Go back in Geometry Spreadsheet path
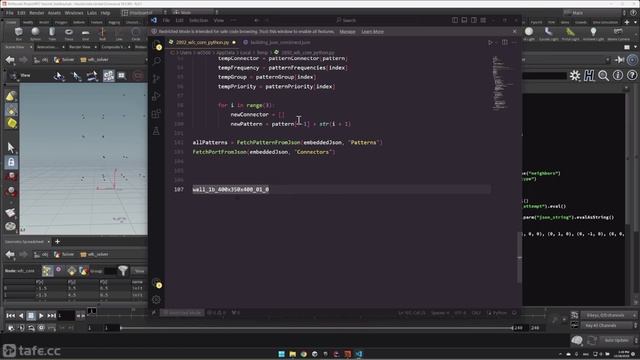640x360 pixels. point(10,255)
